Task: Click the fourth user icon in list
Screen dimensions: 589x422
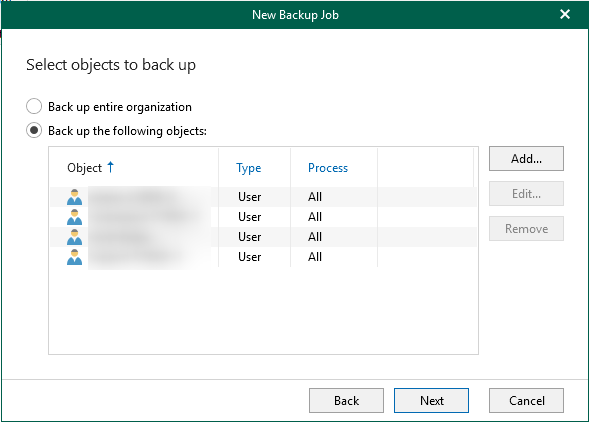Action: [x=74, y=257]
